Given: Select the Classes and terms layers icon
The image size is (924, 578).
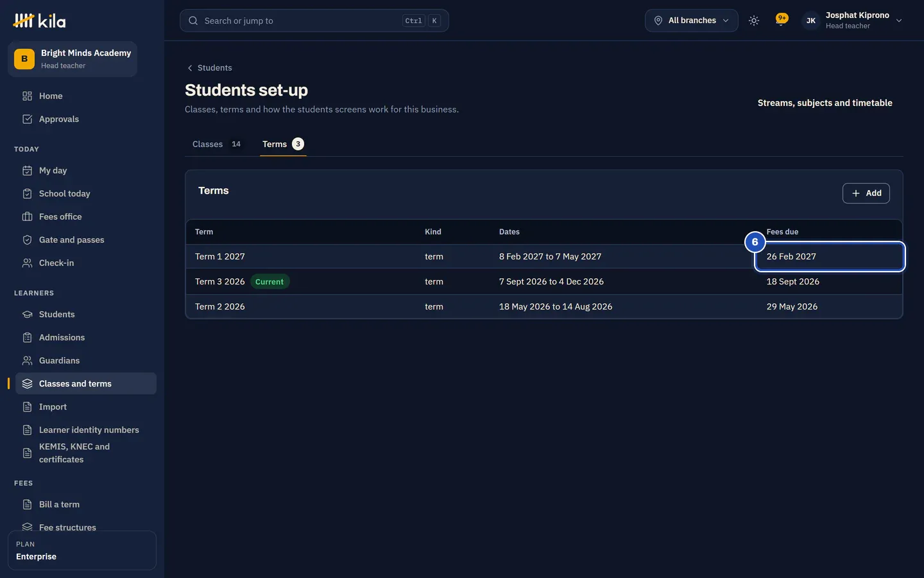Looking at the screenshot, I should pyautogui.click(x=27, y=384).
